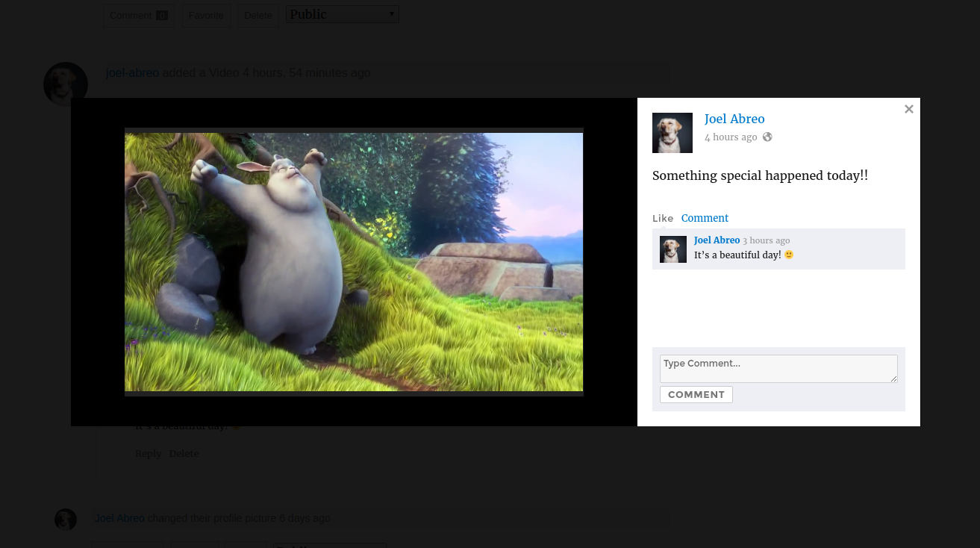This screenshot has width=980, height=548.
Task: Open Joel Abreo's profile from popup header
Action: (x=734, y=119)
